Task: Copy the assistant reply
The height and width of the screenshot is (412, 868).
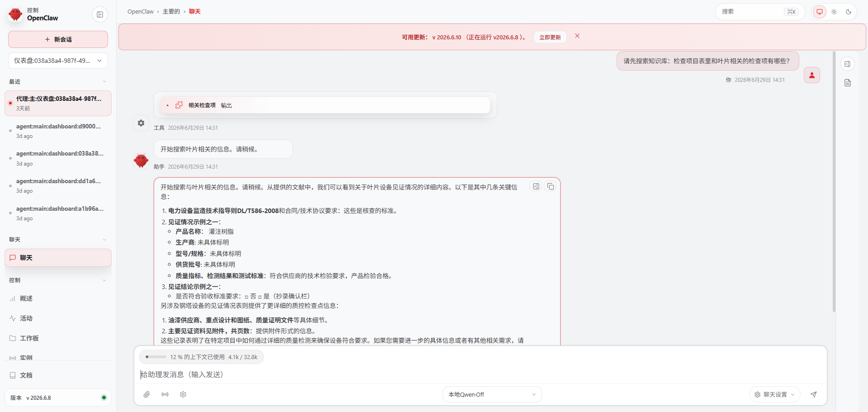Action: coord(551,186)
